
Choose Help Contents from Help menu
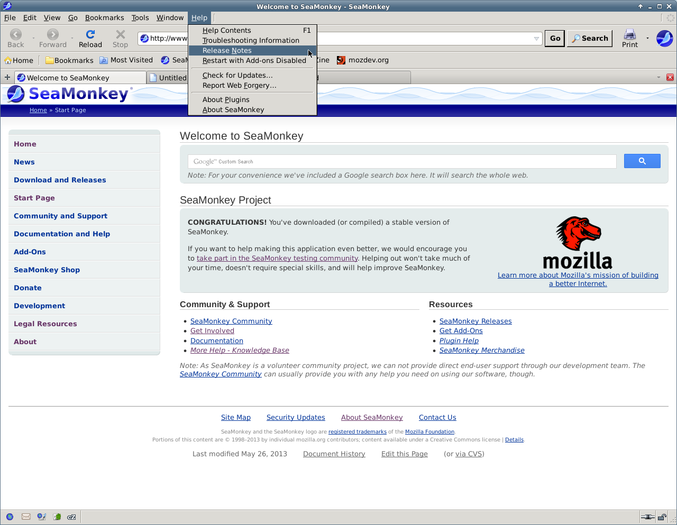click(253, 30)
